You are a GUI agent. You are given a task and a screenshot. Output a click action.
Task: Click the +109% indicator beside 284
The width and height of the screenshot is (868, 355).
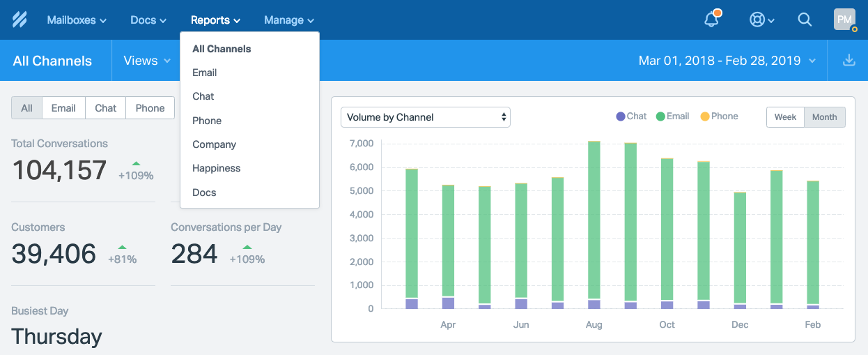click(247, 255)
